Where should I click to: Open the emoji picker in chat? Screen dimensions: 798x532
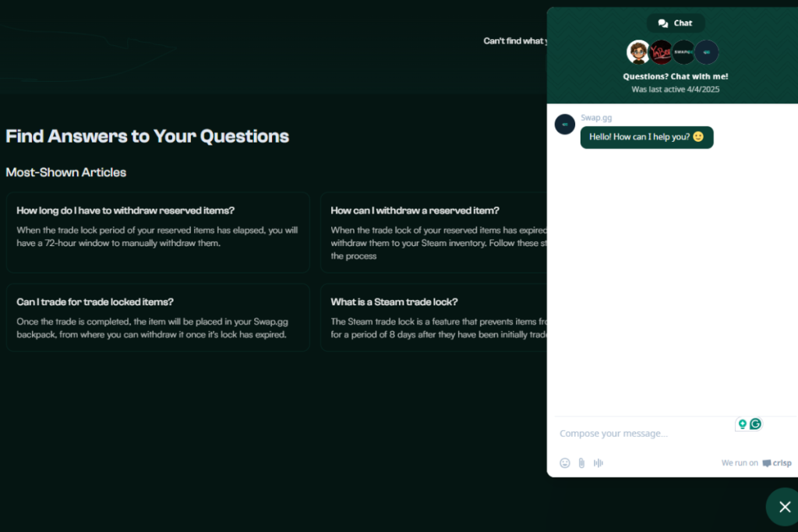[564, 463]
